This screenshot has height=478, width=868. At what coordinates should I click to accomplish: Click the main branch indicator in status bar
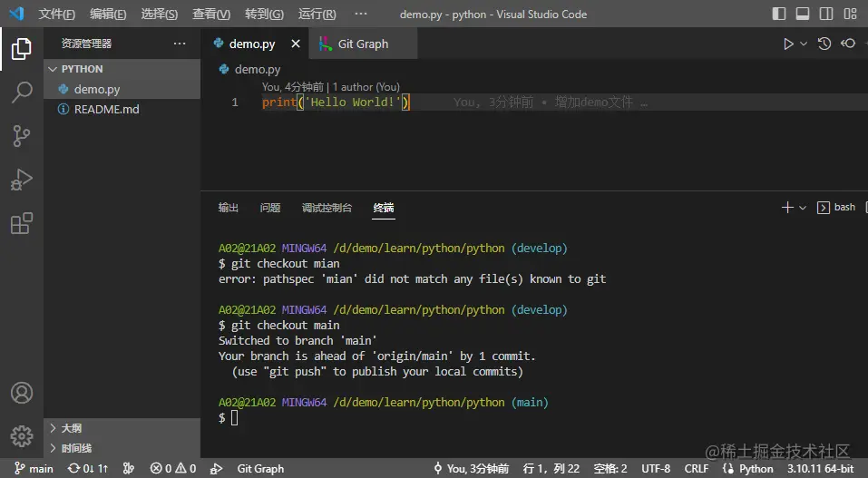(34, 469)
